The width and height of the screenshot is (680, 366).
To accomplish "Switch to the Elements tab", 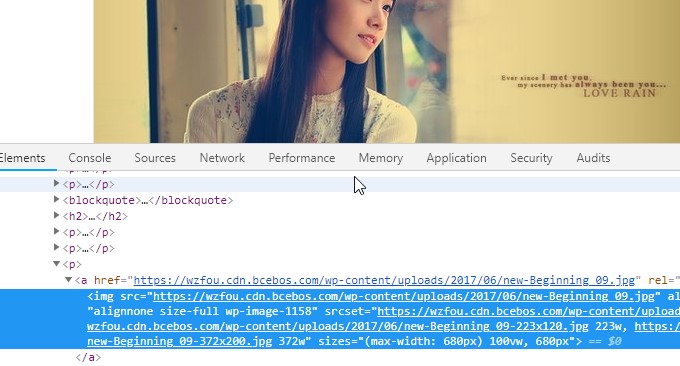I will tap(22, 158).
